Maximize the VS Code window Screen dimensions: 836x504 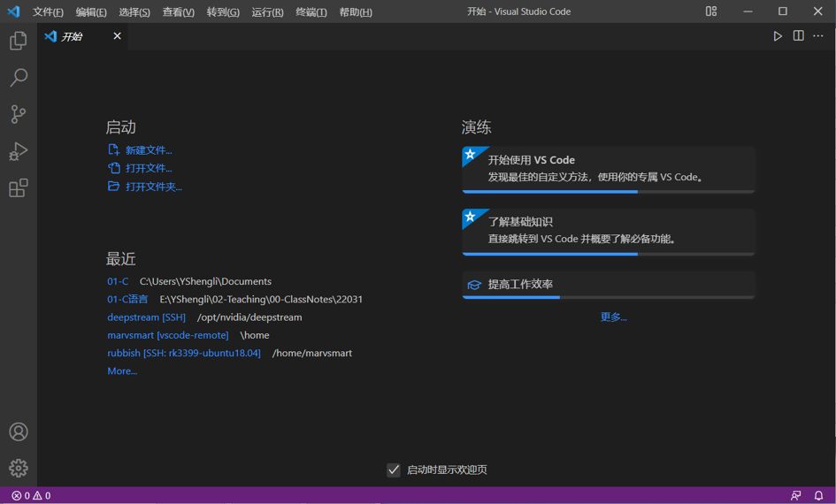pyautogui.click(x=783, y=11)
